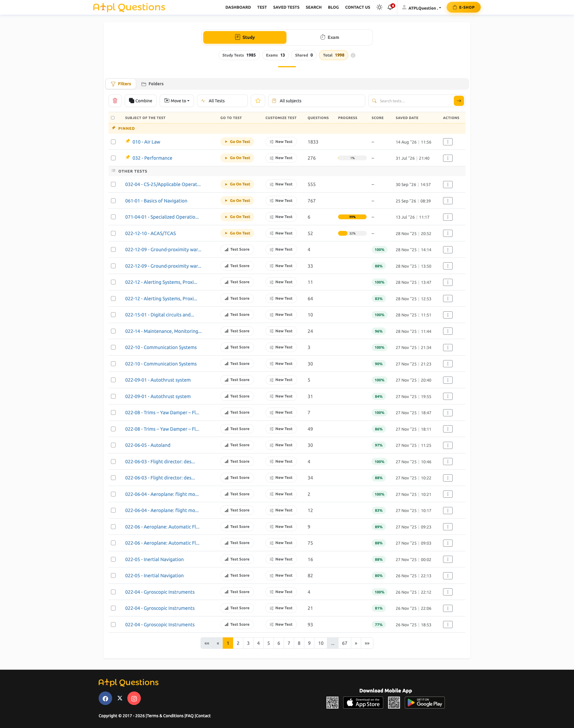Toggle the select-all checkbox in table header
Image resolution: width=574 pixels, height=728 pixels.
pos(113,118)
